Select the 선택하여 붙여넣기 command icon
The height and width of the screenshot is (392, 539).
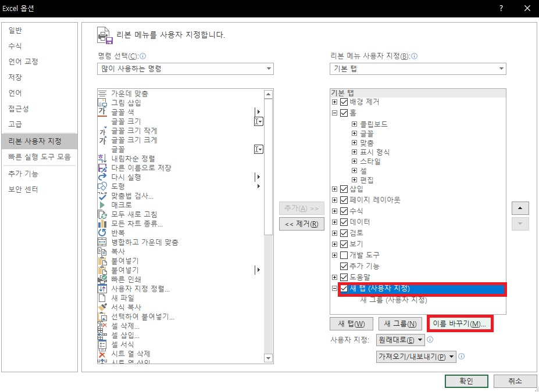102,317
